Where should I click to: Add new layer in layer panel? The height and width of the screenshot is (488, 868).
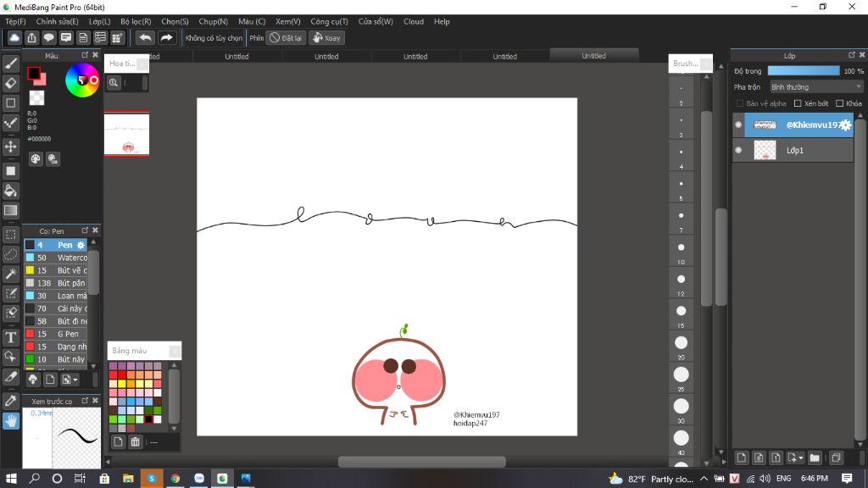tap(741, 457)
